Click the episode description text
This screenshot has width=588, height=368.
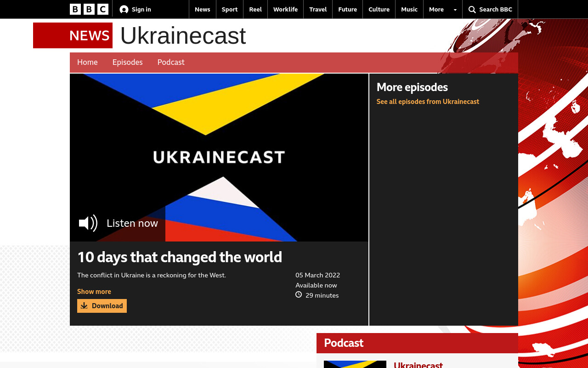[x=152, y=275]
